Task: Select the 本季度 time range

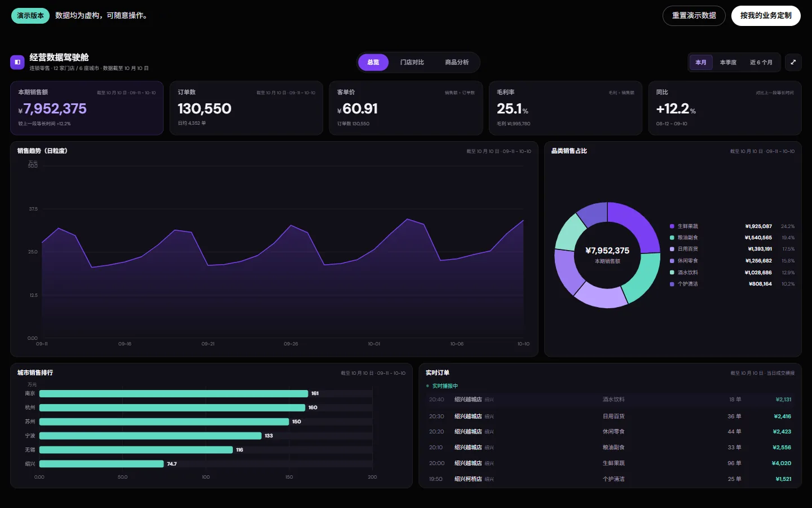Action: coord(728,62)
